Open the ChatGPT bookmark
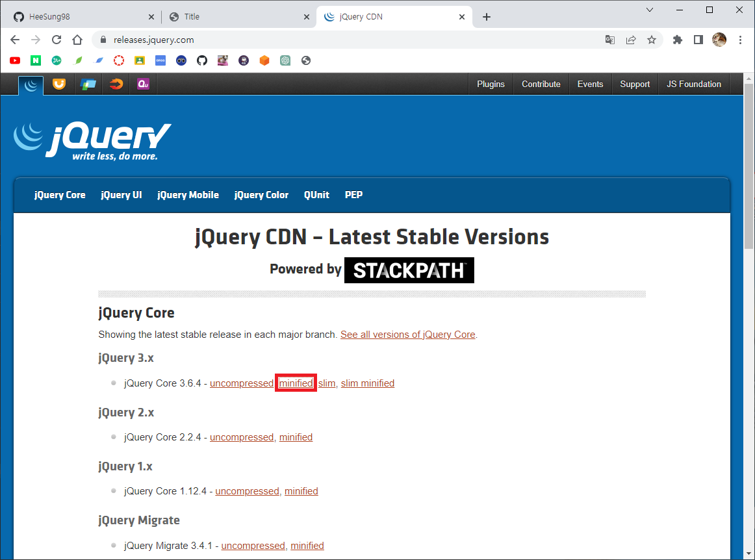 coord(285,60)
